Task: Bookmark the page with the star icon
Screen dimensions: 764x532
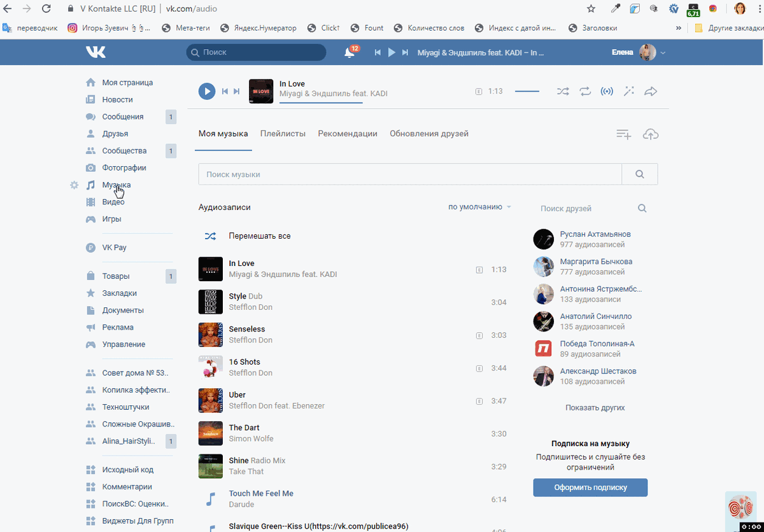Action: [x=591, y=9]
